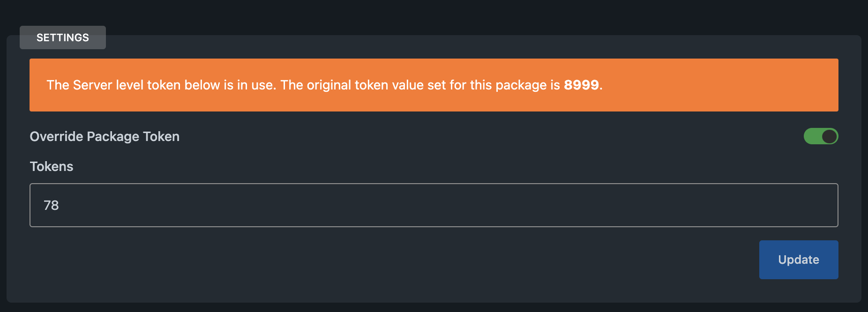Click the orange server token warning banner
Screen dimensions: 868x312
tap(434, 85)
